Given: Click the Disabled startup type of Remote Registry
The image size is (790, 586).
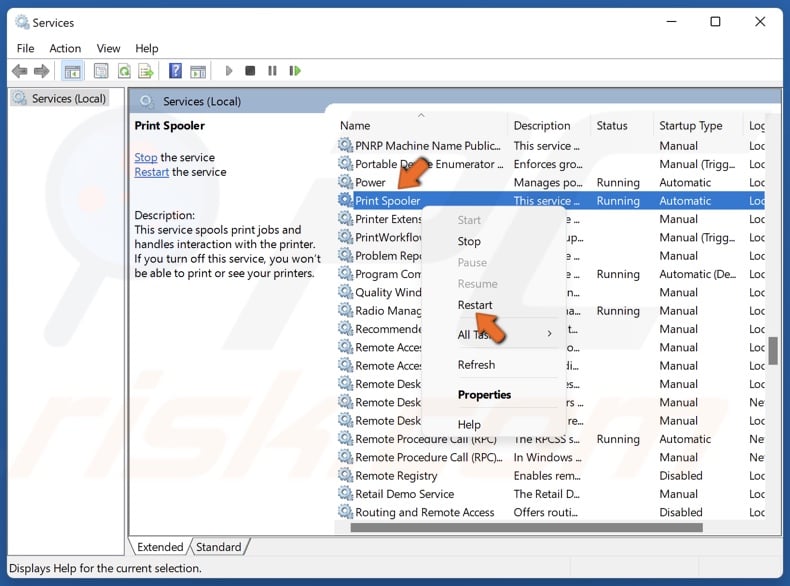Looking at the screenshot, I should pyautogui.click(x=681, y=476).
